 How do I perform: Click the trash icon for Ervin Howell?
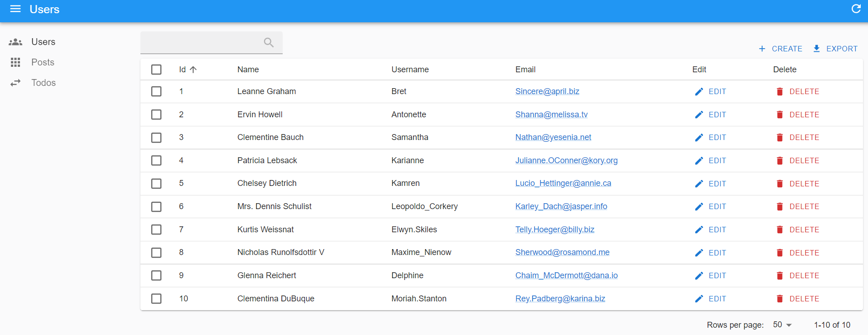(x=780, y=115)
